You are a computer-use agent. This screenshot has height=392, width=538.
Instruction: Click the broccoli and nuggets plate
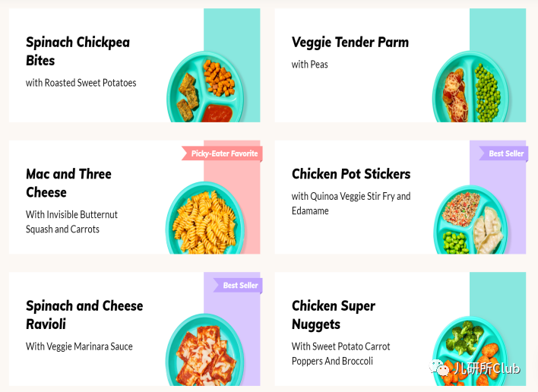click(471, 352)
